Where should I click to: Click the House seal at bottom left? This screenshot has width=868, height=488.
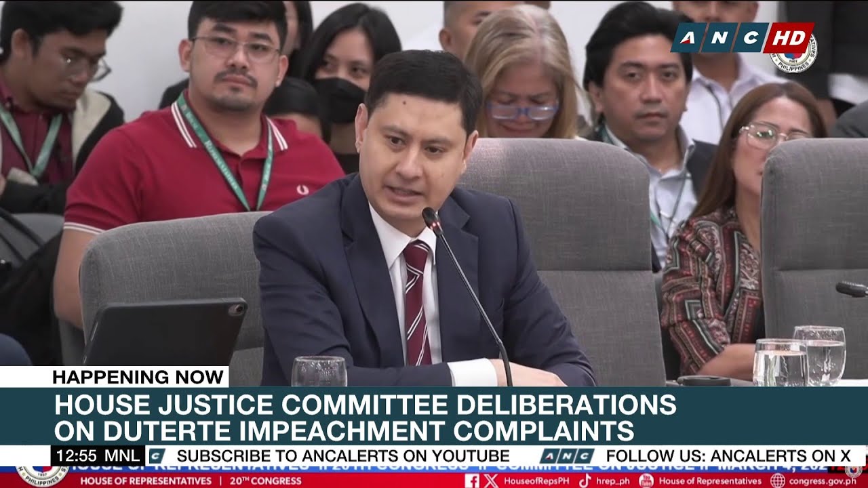[42, 475]
